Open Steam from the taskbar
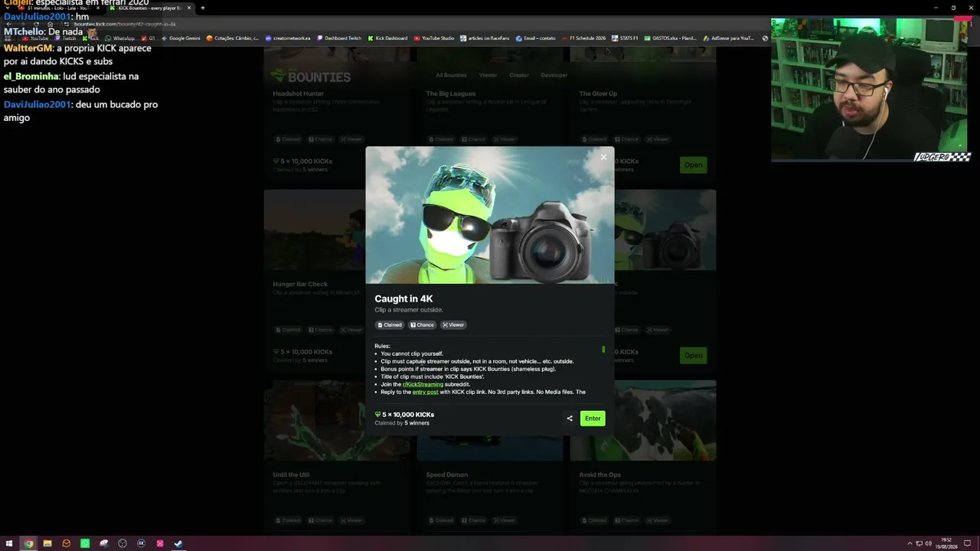980x551 pixels. pos(178,543)
